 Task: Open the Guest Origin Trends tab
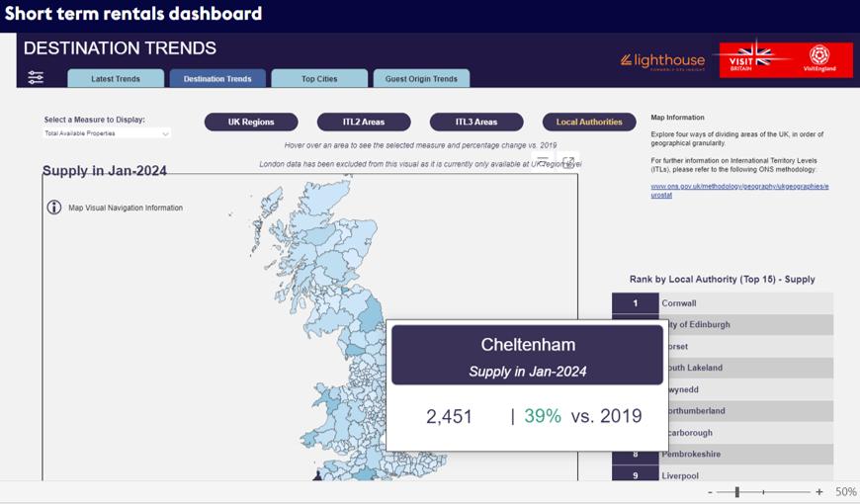[421, 79]
